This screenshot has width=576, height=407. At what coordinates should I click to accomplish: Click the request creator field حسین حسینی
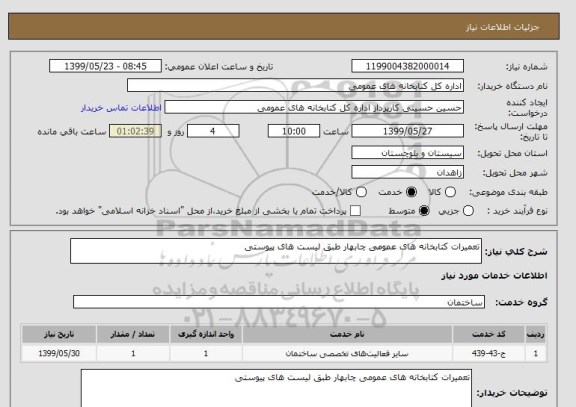coord(314,108)
